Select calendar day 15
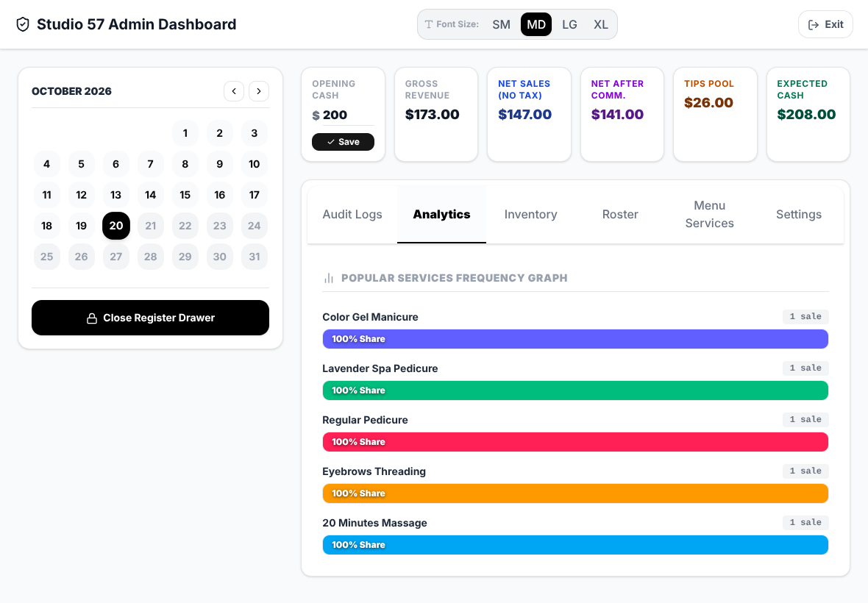The height and width of the screenshot is (603, 868). coord(185,195)
